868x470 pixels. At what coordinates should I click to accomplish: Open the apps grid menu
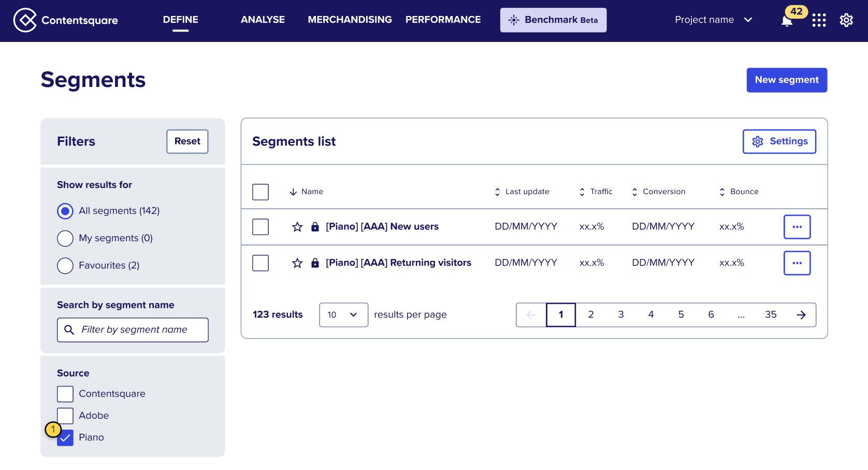click(819, 20)
